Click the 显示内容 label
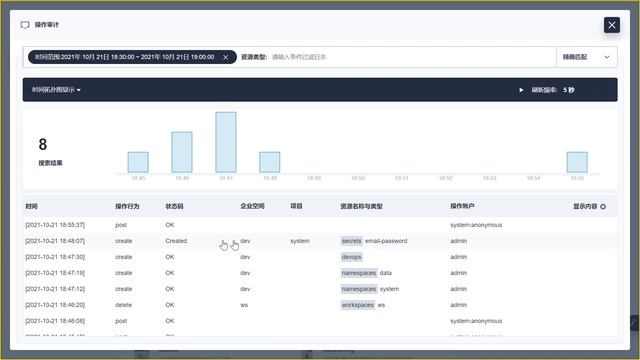This screenshot has width=640, height=360. click(x=585, y=207)
